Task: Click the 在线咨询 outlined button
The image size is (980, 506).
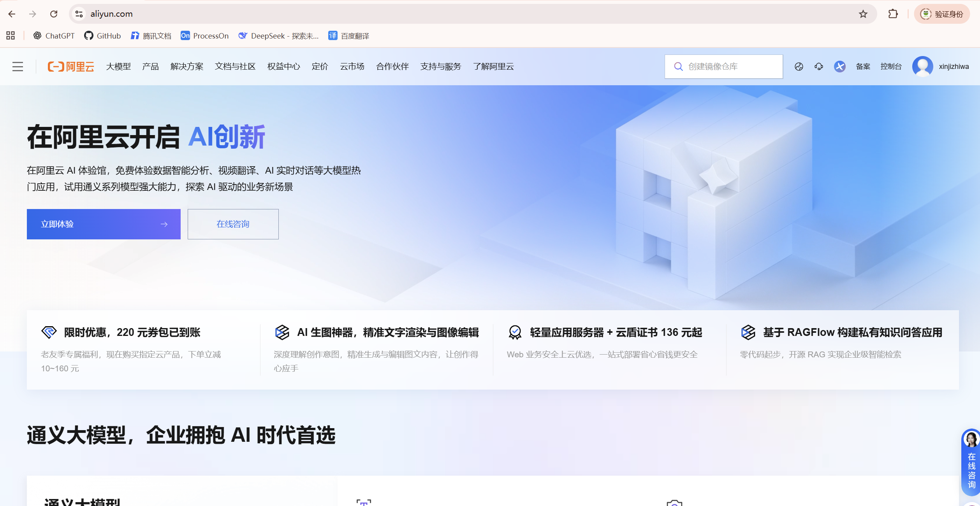Action: 233,224
